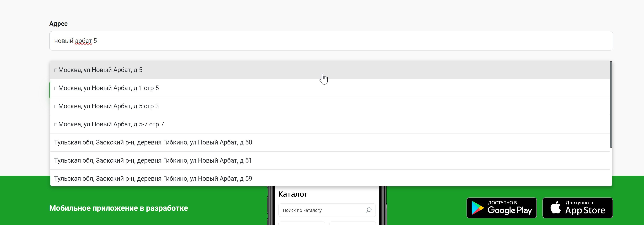
Task: Click the Apple logo icon
Action: 556,207
